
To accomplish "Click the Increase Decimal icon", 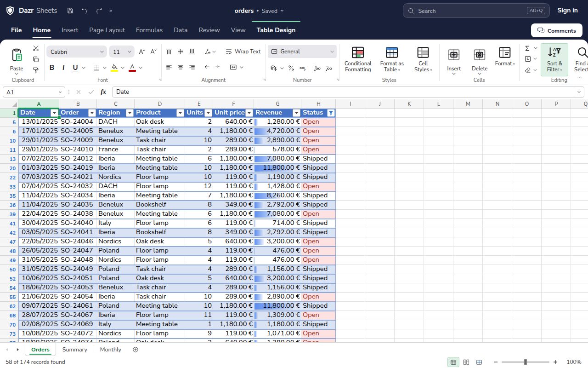I will [x=317, y=68].
